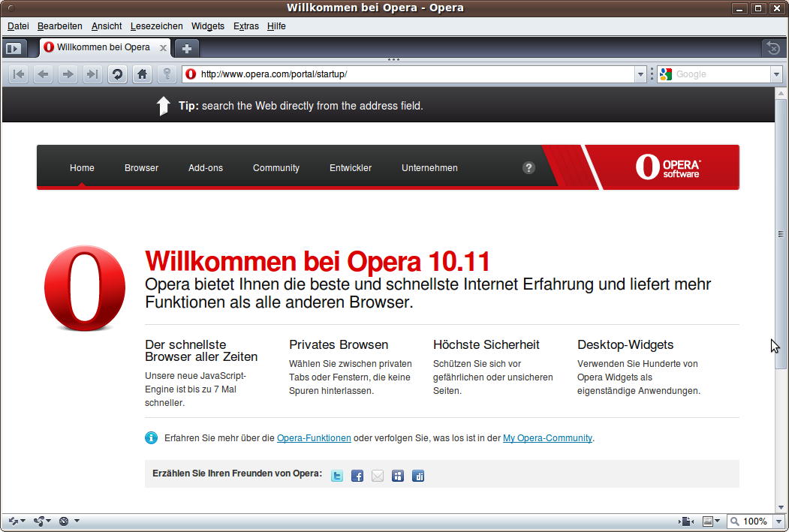
Task: Open the Add-ons navigation link
Action: point(205,168)
